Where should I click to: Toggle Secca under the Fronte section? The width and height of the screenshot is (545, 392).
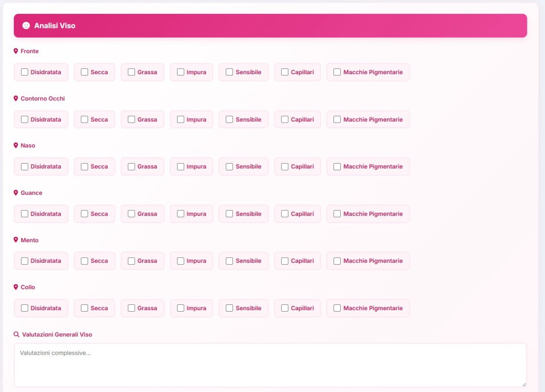point(85,72)
